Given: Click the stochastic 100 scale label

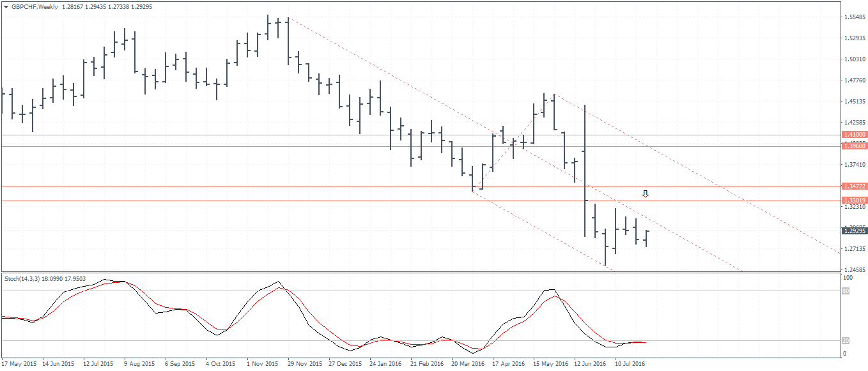Looking at the screenshot, I should [849, 278].
